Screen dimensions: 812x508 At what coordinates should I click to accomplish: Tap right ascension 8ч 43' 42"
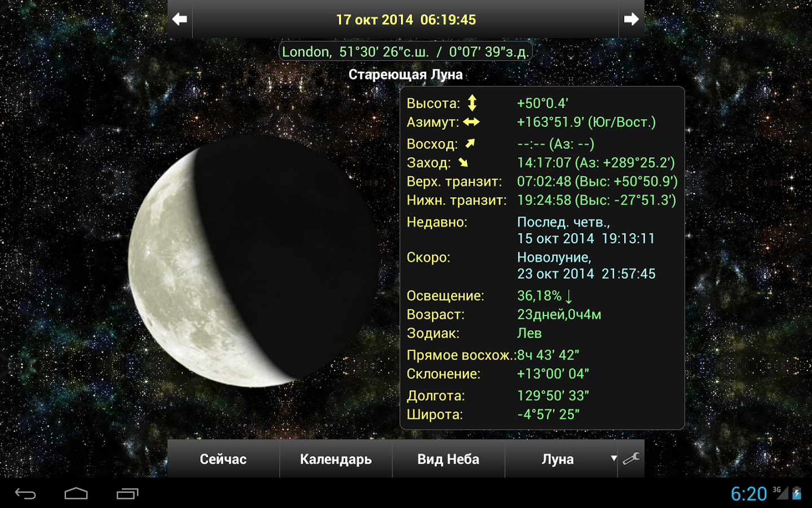coord(548,355)
